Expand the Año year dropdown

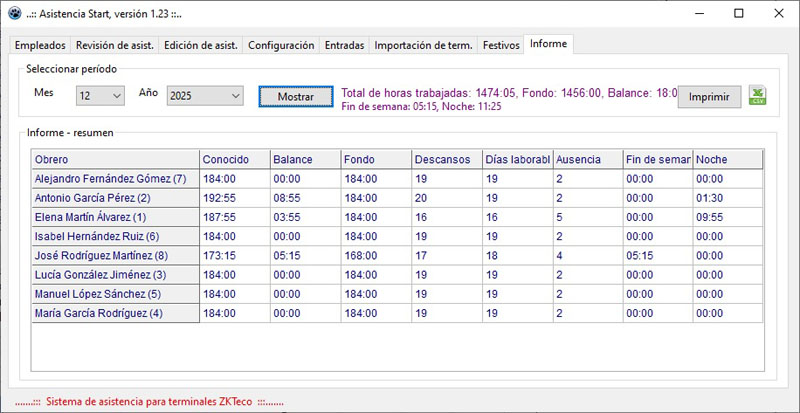click(x=204, y=96)
